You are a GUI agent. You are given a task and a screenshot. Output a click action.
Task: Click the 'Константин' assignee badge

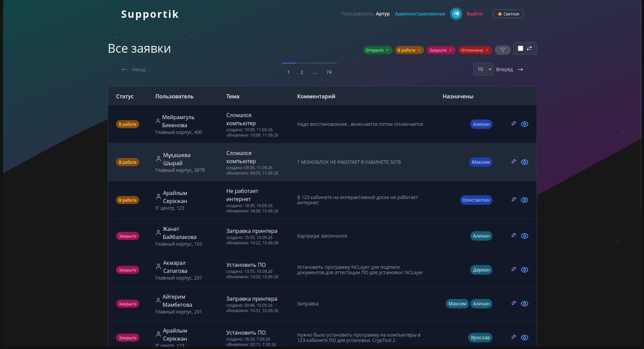[x=476, y=200]
